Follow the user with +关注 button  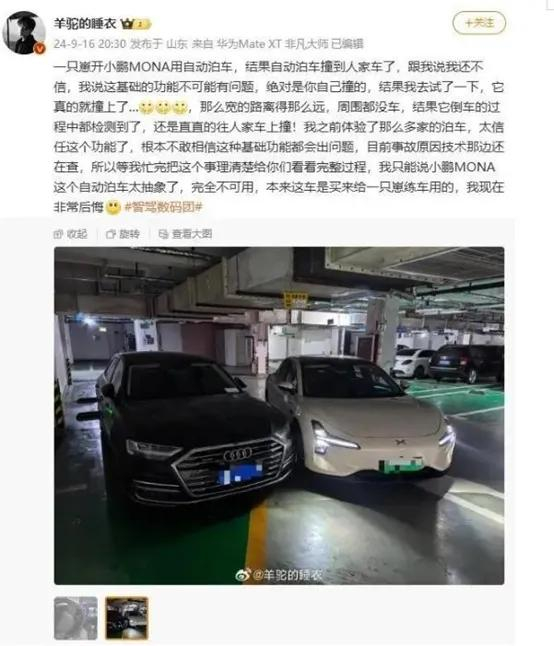479,23
